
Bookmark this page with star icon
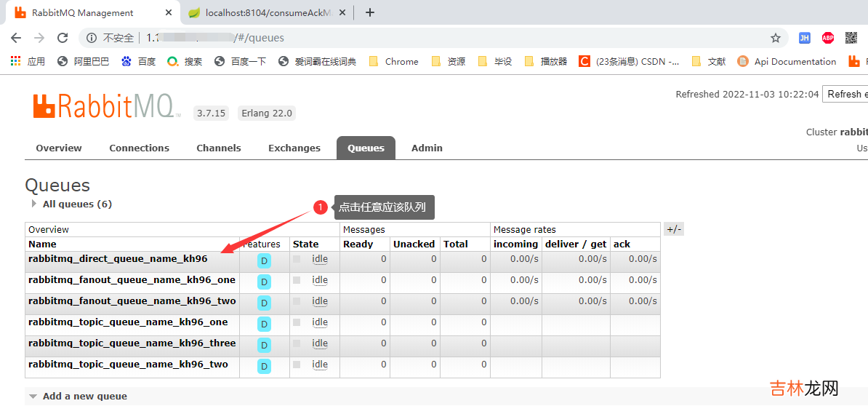[x=776, y=38]
